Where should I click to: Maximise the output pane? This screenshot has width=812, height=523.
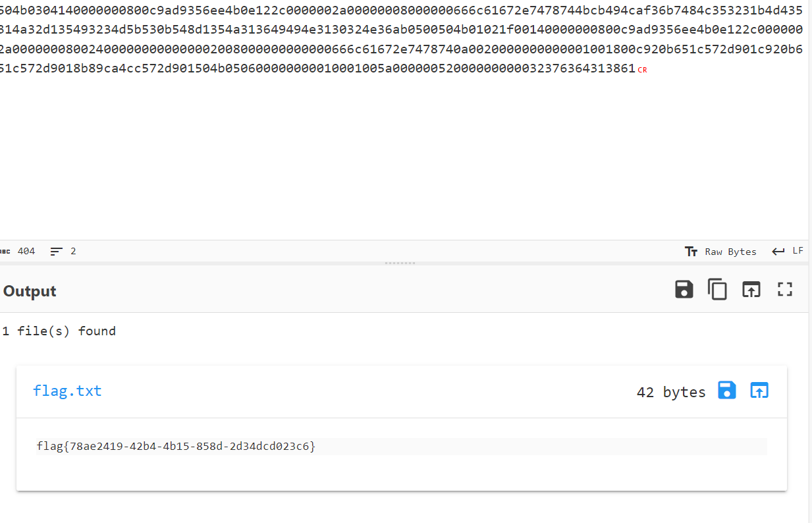pos(784,289)
